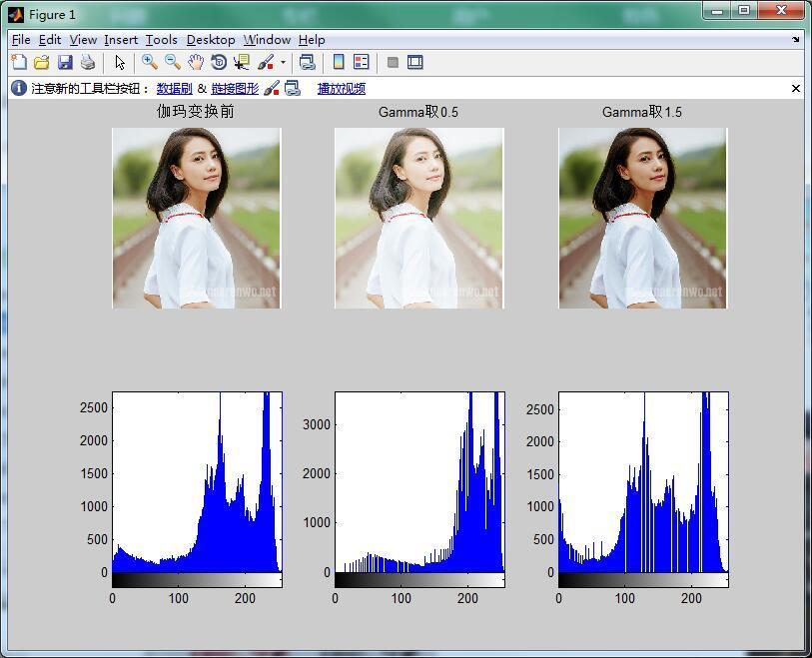Click the brush icon in the notice bar
This screenshot has width=812, height=658.
point(272,88)
